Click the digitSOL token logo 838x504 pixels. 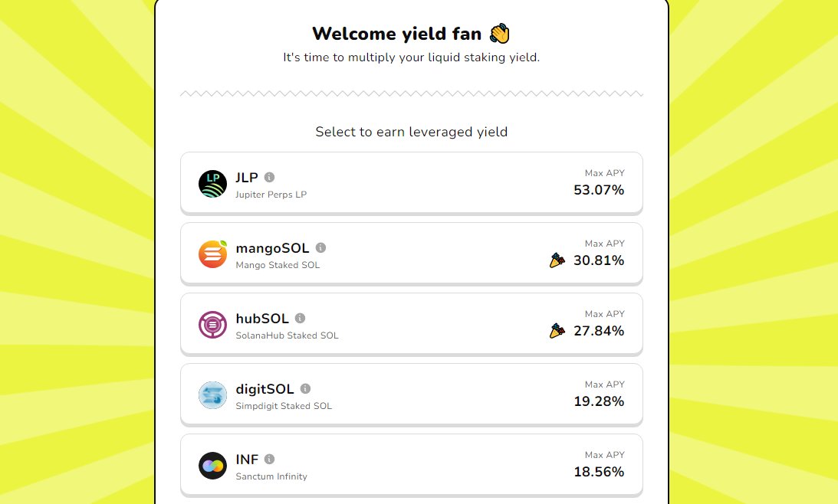pos(212,395)
